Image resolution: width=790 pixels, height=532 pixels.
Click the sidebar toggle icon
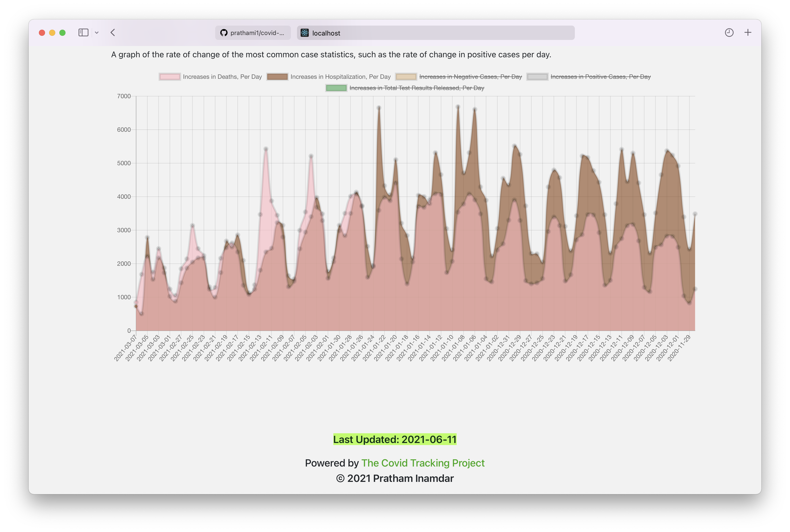(x=83, y=32)
